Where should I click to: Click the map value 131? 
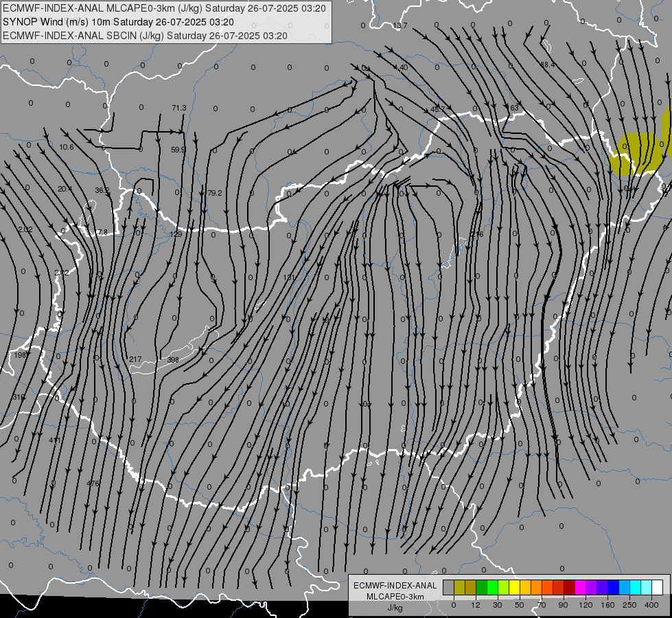pos(289,277)
